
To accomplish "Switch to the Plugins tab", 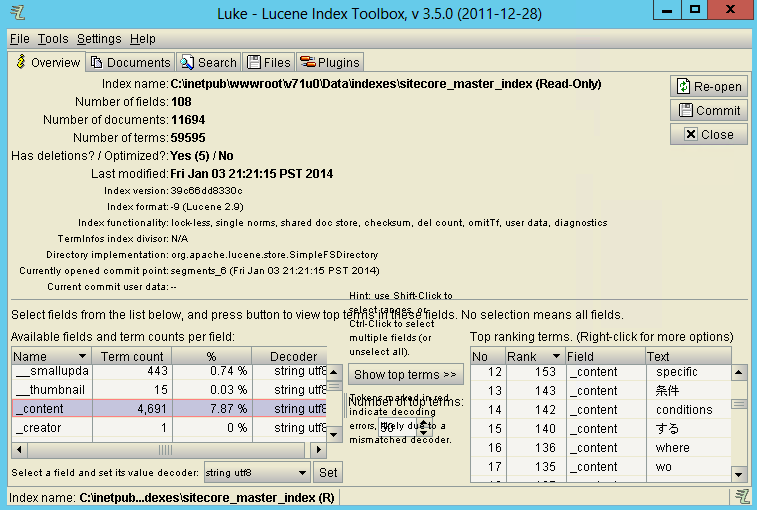I will pyautogui.click(x=330, y=63).
